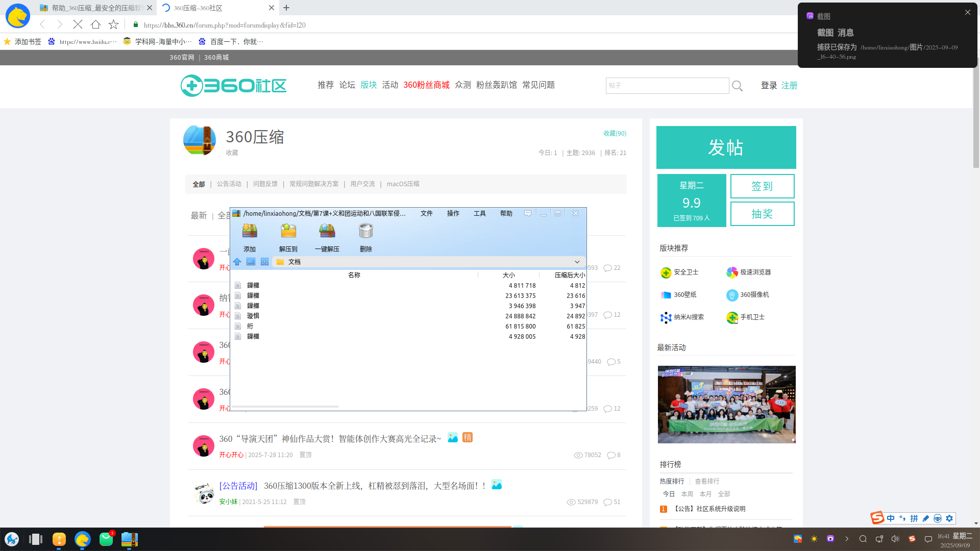The image size is (980, 551).
Task: Switch archive view to grid tiles icon
Action: coord(264,262)
